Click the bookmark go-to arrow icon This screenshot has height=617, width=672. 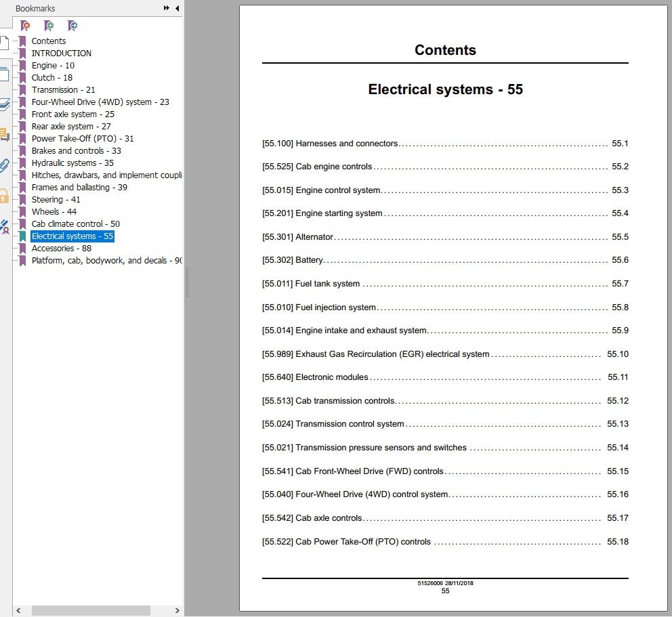(x=72, y=26)
